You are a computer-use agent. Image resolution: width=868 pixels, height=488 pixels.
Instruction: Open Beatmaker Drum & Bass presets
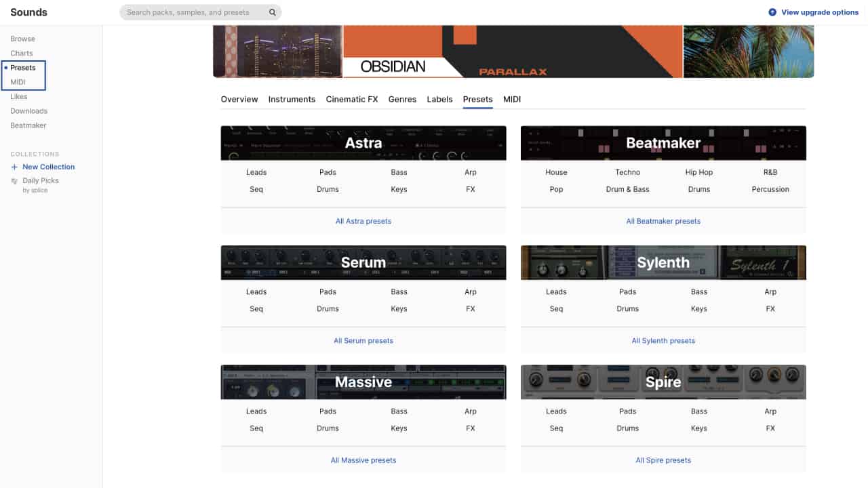(628, 189)
